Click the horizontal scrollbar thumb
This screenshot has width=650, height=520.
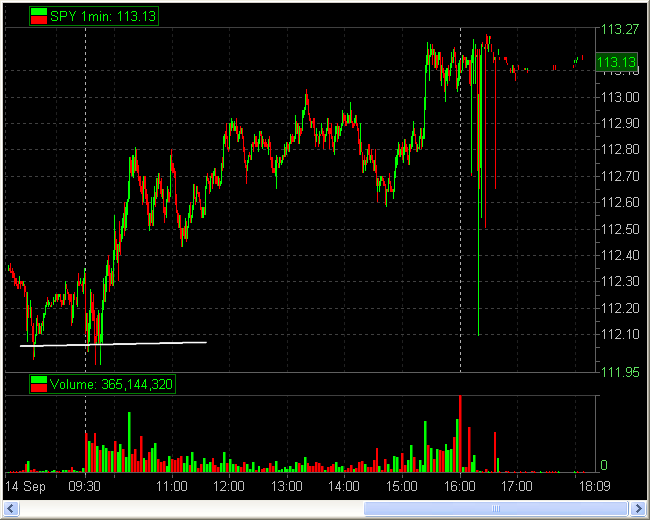point(496,508)
